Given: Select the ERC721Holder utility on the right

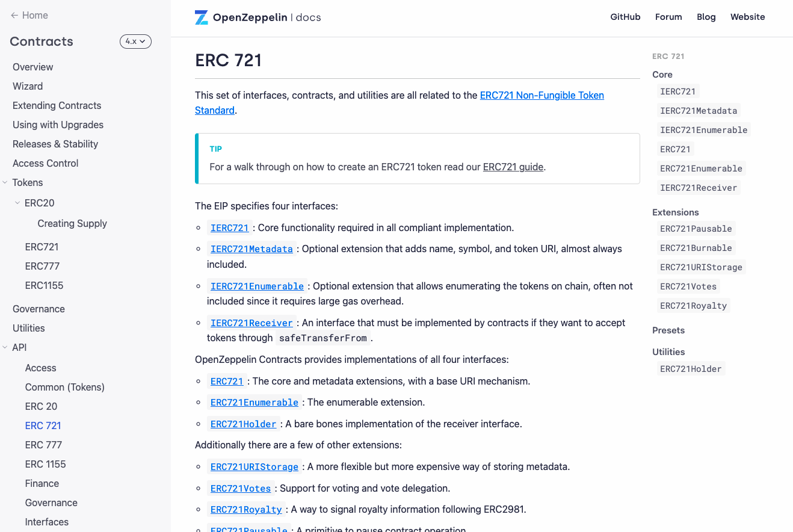Looking at the screenshot, I should (691, 368).
